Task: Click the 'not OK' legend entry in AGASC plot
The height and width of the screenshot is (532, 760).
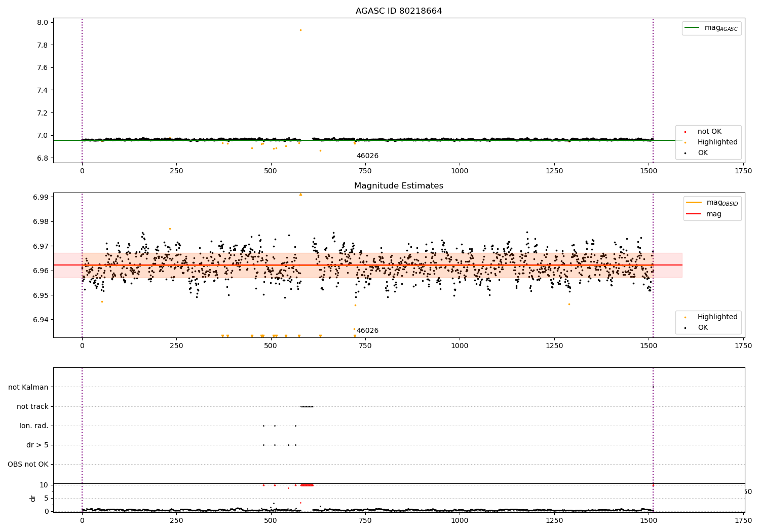Action: pos(709,131)
